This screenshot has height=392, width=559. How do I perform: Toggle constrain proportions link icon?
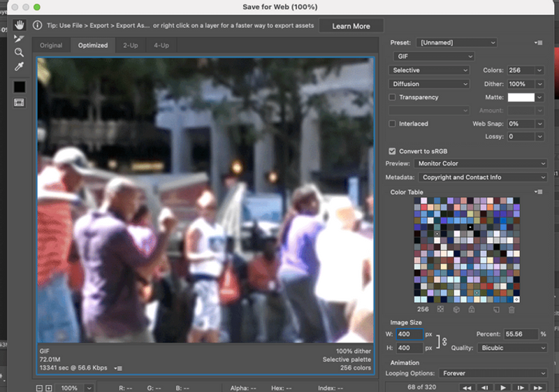[x=444, y=342]
